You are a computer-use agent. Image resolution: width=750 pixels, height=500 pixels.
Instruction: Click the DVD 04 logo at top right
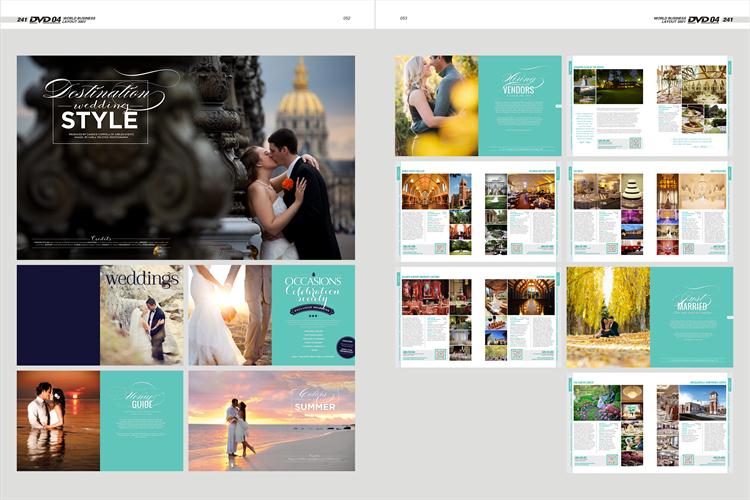(704, 19)
